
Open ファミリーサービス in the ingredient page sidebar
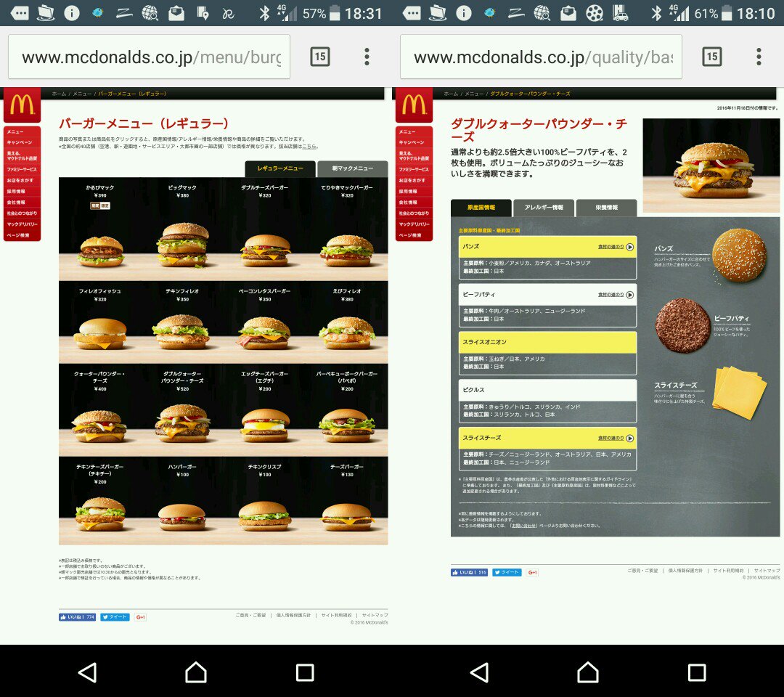(414, 169)
